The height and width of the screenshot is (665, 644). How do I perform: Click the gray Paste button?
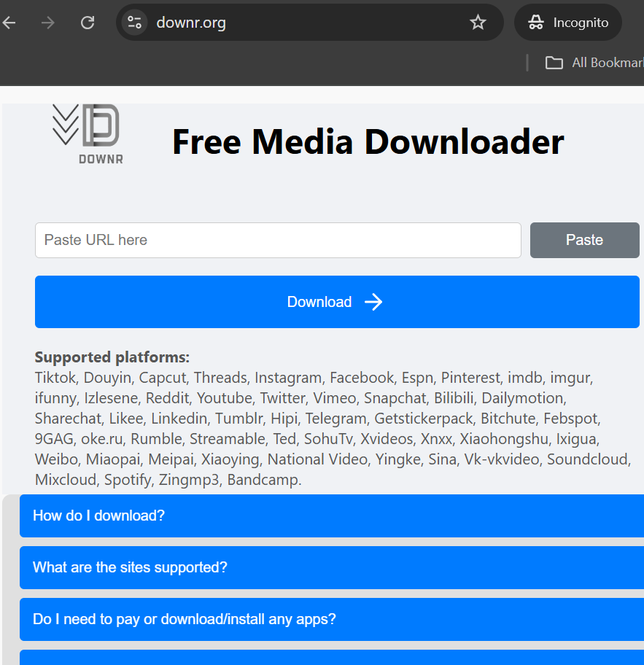click(x=585, y=240)
